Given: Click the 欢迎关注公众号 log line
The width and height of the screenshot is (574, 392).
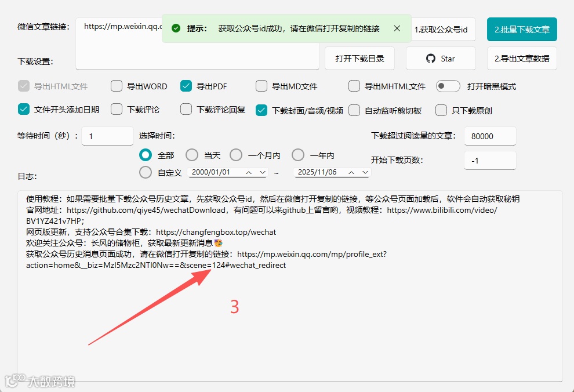Looking at the screenshot, I should [x=125, y=243].
